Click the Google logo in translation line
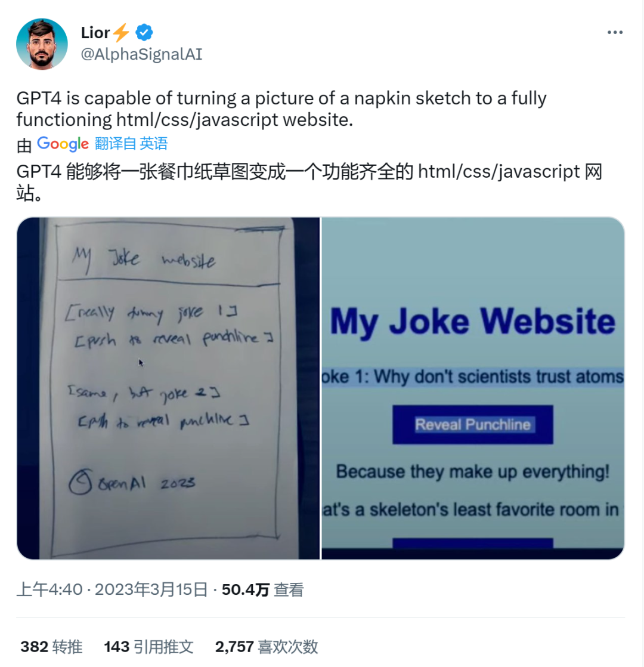This screenshot has width=644, height=667. pyautogui.click(x=63, y=144)
